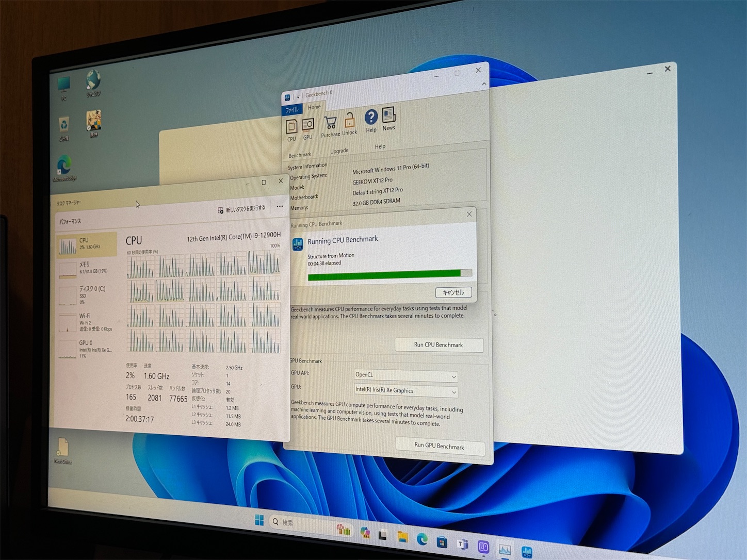Viewport: 747px width, 560px height.
Task: Open the 原神 game desktop shortcut
Action: click(93, 124)
